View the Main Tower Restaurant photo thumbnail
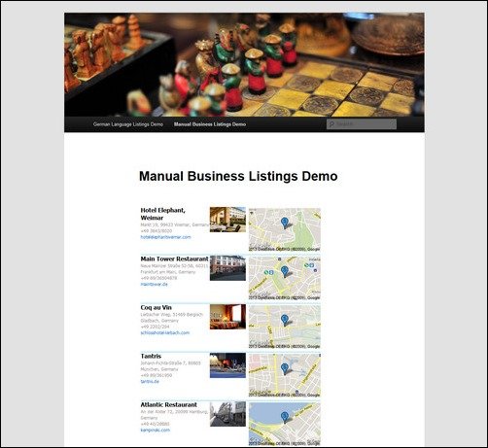 click(x=227, y=268)
